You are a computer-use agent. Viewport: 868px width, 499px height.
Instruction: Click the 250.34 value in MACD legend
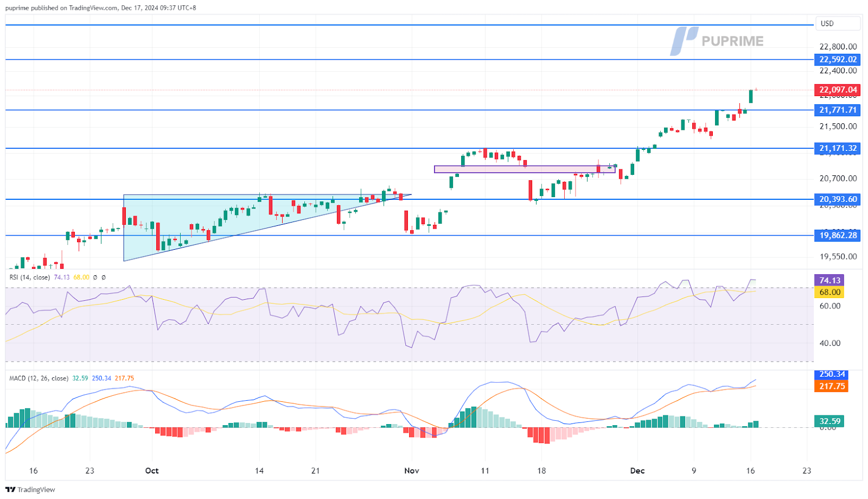pos(101,378)
